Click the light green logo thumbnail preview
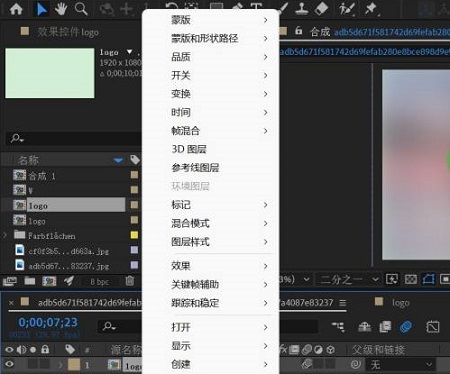 click(x=50, y=73)
